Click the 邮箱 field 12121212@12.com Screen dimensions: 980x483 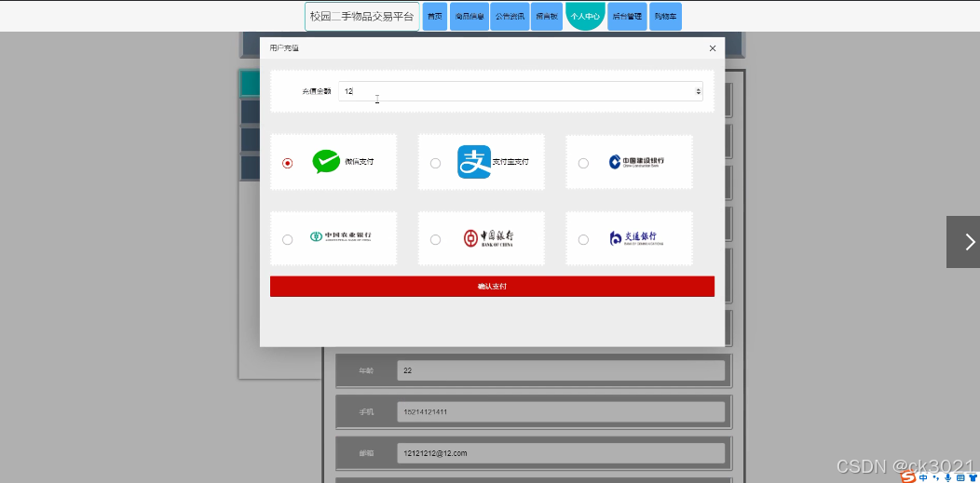(561, 453)
